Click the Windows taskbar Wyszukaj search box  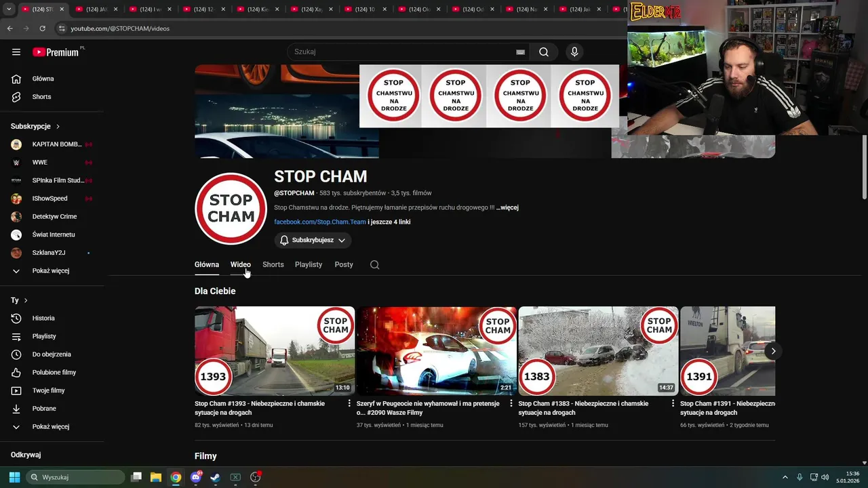[76, 477]
